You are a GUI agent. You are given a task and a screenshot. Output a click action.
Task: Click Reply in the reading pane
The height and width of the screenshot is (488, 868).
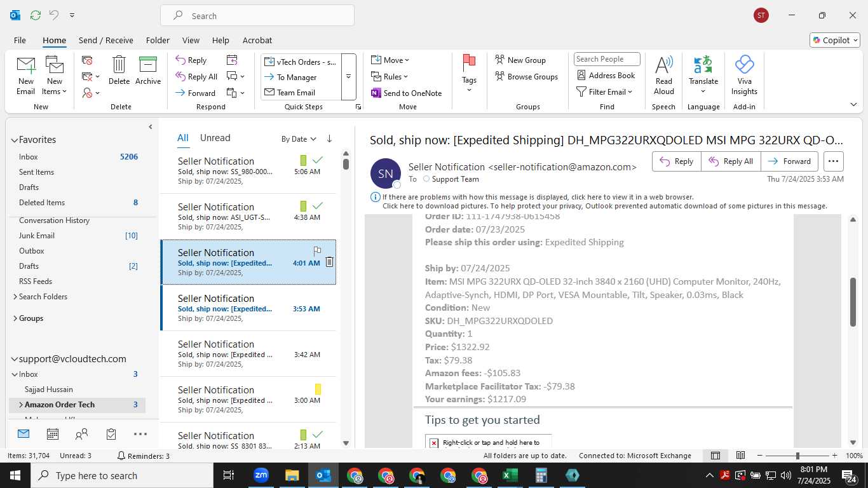(x=677, y=161)
